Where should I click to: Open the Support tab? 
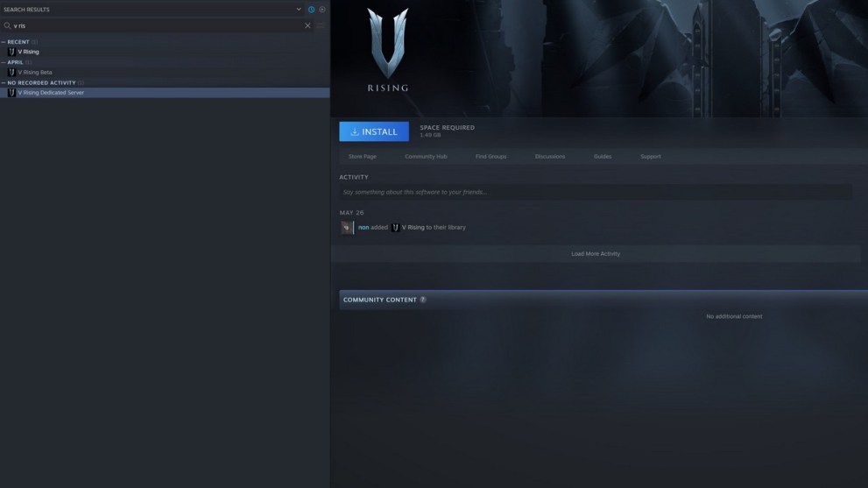pos(651,157)
